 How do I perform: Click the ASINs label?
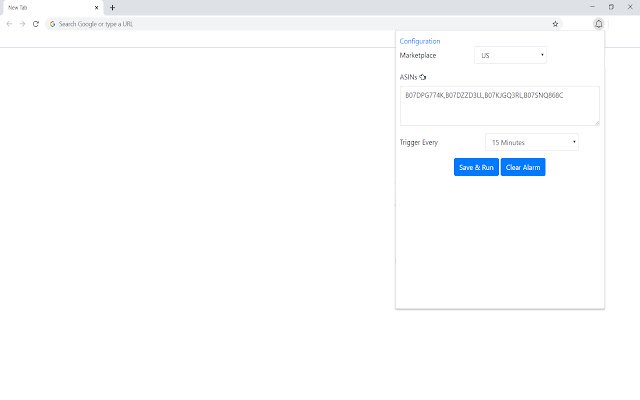pos(408,77)
